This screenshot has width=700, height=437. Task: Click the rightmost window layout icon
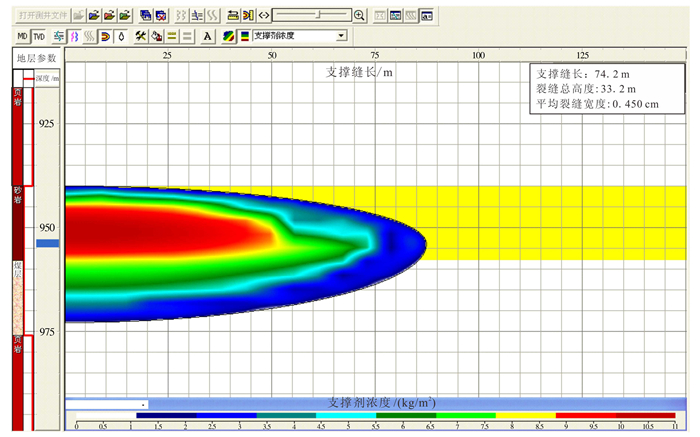[x=427, y=16]
